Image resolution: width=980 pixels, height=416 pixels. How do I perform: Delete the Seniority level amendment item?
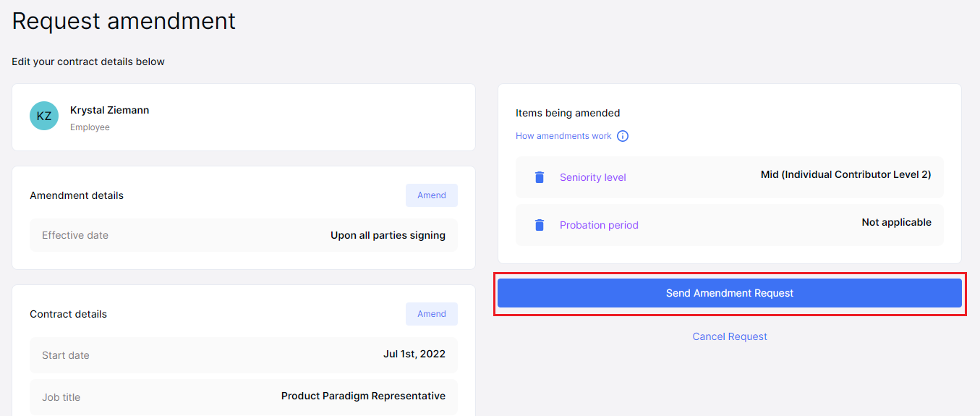539,177
